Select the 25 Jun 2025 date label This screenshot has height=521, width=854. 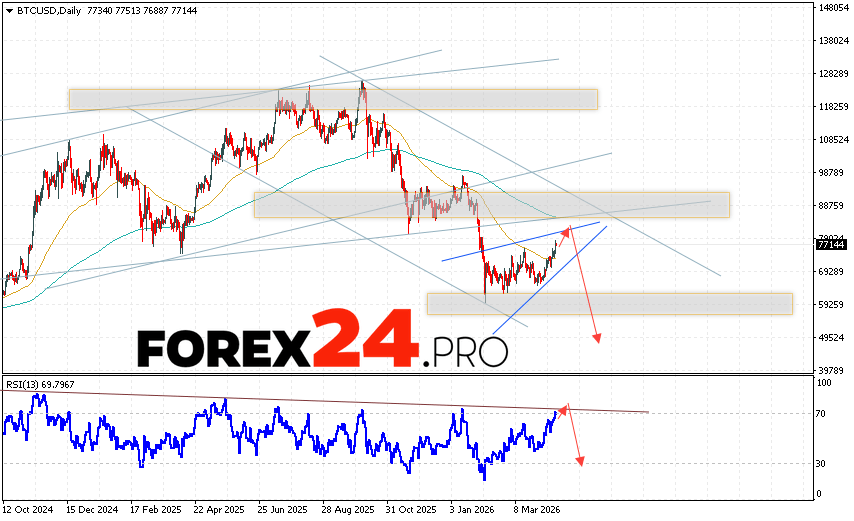[x=281, y=508]
